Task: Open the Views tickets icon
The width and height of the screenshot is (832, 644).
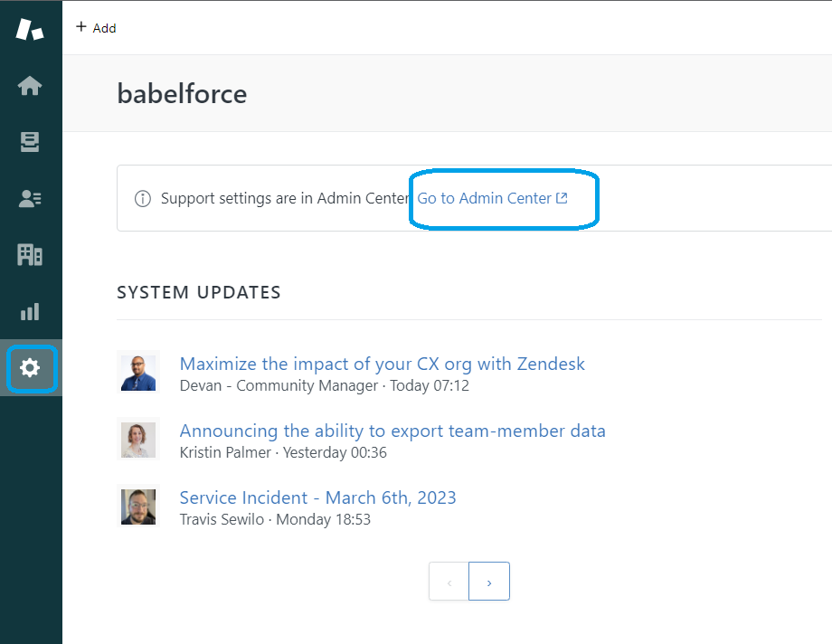Action: [30, 142]
